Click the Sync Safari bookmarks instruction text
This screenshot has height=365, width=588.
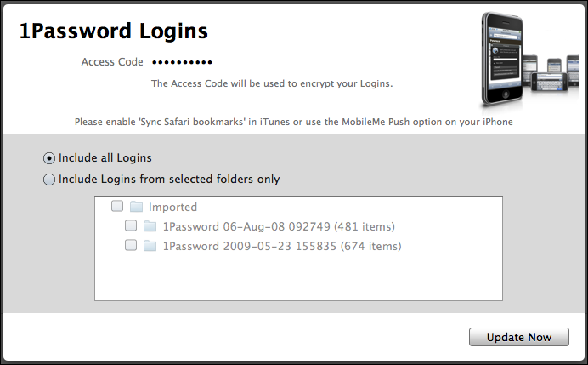click(x=294, y=122)
